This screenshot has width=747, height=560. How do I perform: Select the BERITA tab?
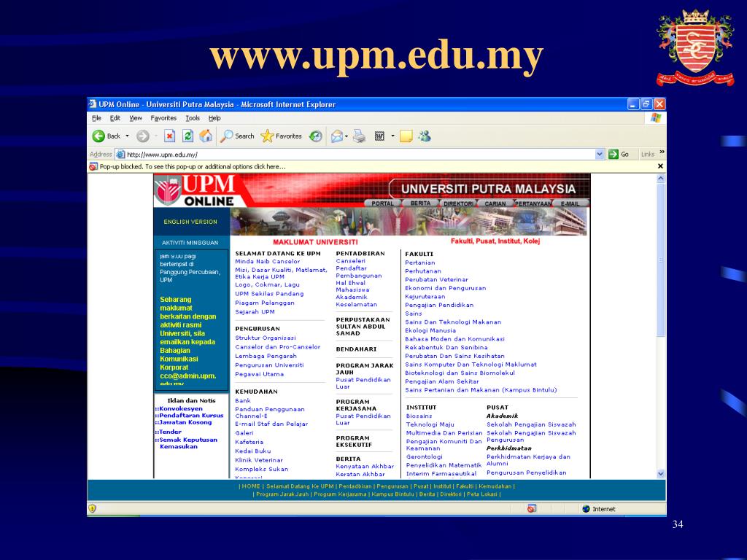pos(420,203)
